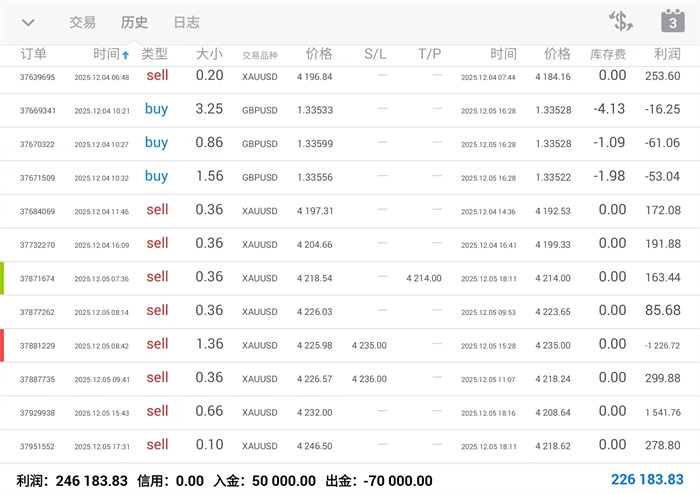
Task: Click the 大小 column header
Action: pos(210,54)
